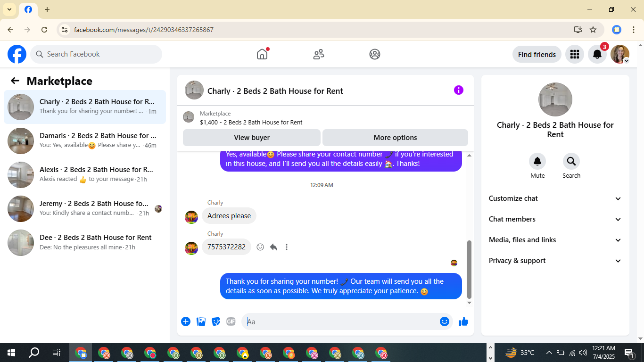Click the browser back arrow
This screenshot has height=362, width=644.
(x=10, y=30)
